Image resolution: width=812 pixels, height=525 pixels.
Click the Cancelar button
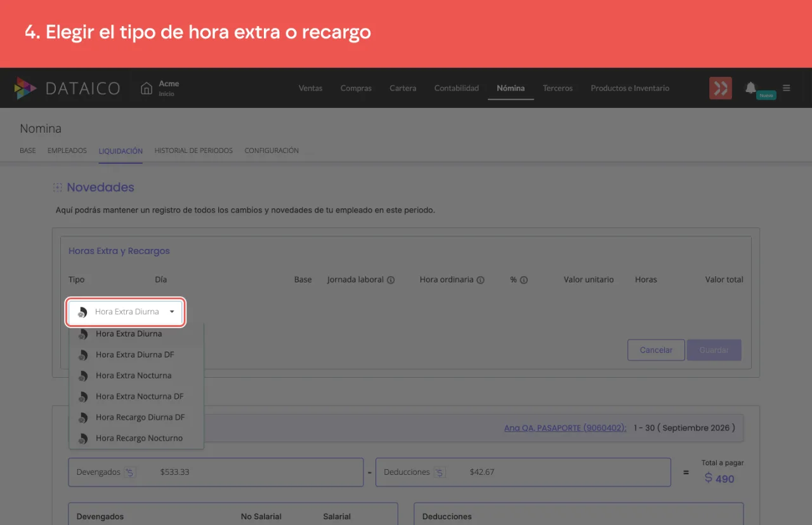(656, 350)
